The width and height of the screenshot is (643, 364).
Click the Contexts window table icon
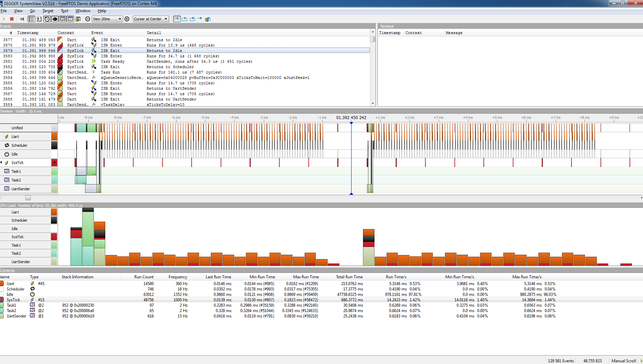71,19
